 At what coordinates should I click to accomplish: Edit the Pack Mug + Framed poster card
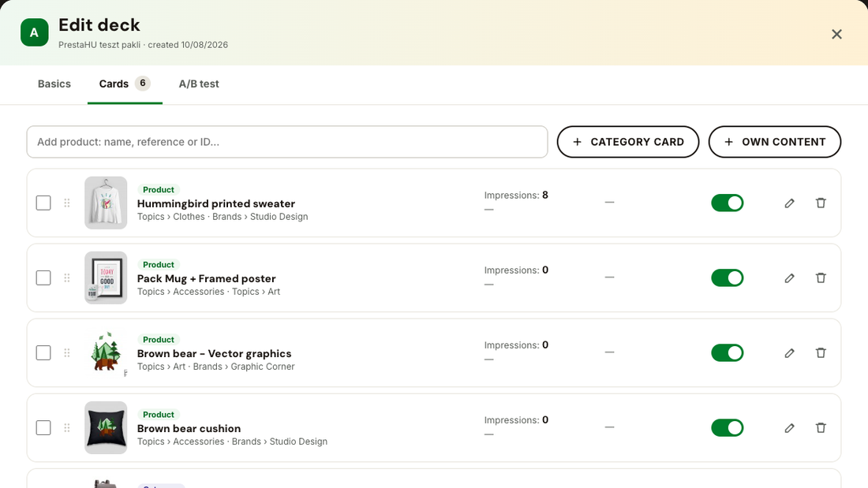point(789,278)
